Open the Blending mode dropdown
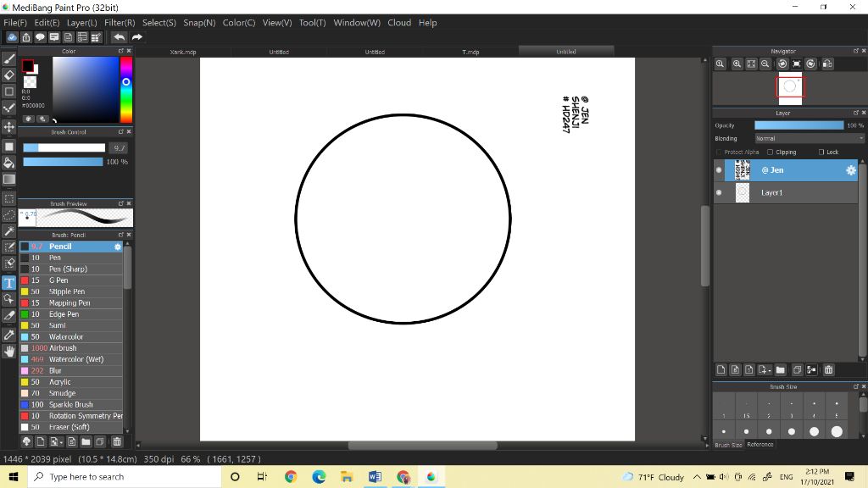Screen dimensions: 868x488 point(810,138)
